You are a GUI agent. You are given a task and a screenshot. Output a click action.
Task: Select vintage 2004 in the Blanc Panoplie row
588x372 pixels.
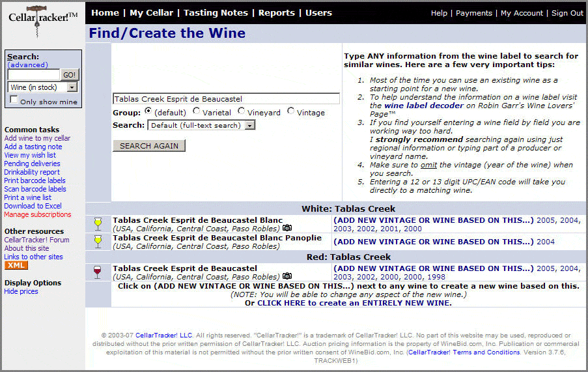click(x=546, y=242)
